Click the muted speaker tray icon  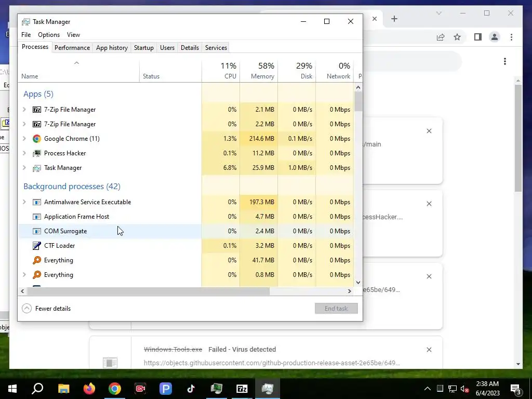[465, 389]
